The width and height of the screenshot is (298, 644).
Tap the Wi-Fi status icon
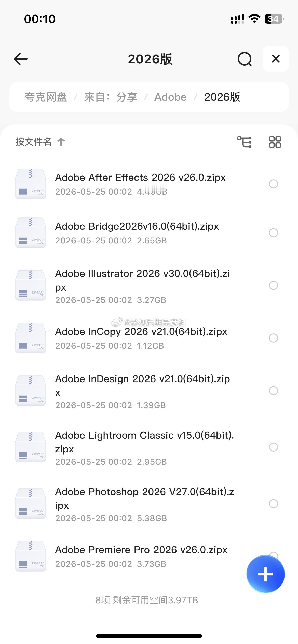254,19
